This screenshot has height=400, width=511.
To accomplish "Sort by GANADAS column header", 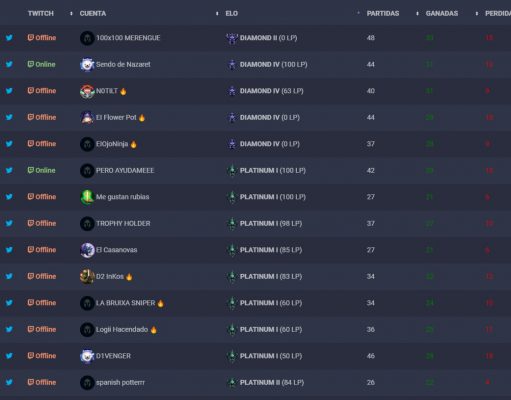I will [x=442, y=13].
